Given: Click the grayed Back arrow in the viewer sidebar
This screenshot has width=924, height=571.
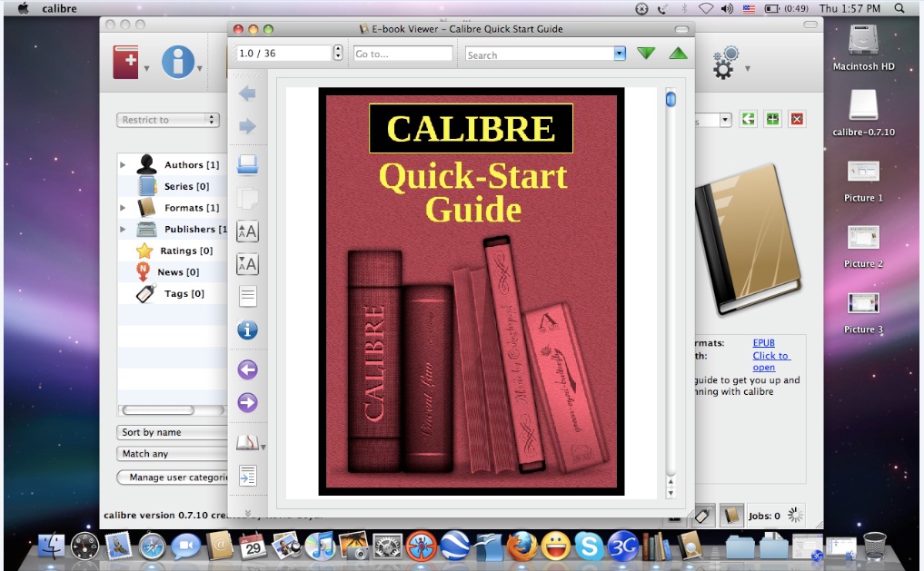Looking at the screenshot, I should pyautogui.click(x=247, y=94).
